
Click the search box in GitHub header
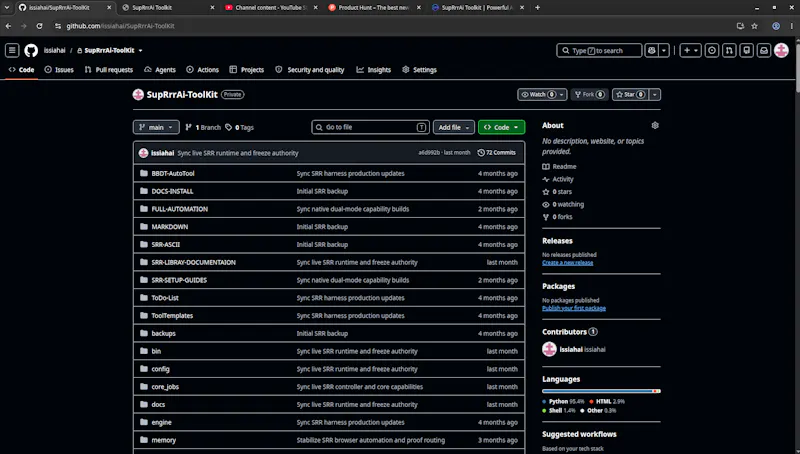point(599,50)
